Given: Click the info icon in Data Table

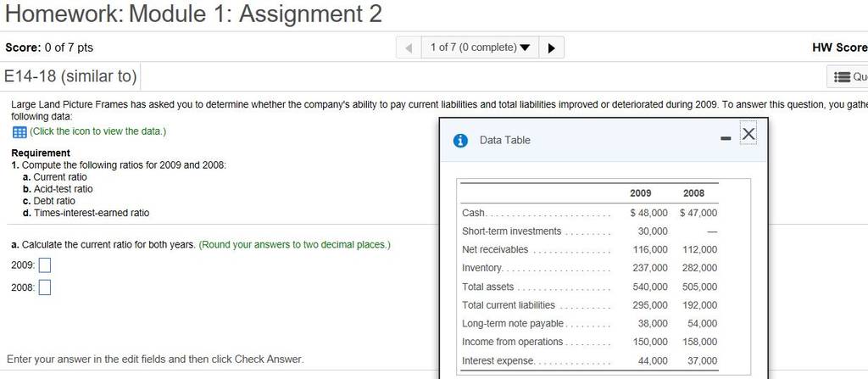Looking at the screenshot, I should click(x=460, y=141).
